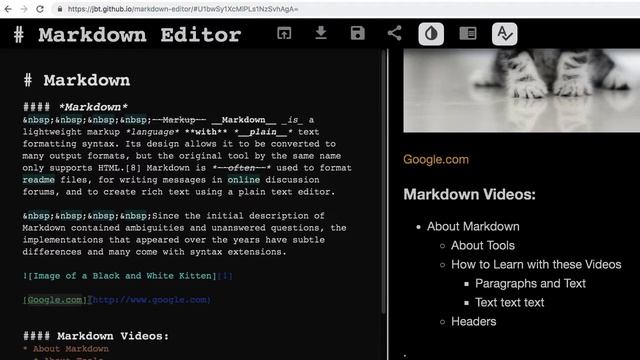Viewport: 640px width, 360px height.
Task: Click the open-from-disk upload icon
Action: [x=284, y=33]
